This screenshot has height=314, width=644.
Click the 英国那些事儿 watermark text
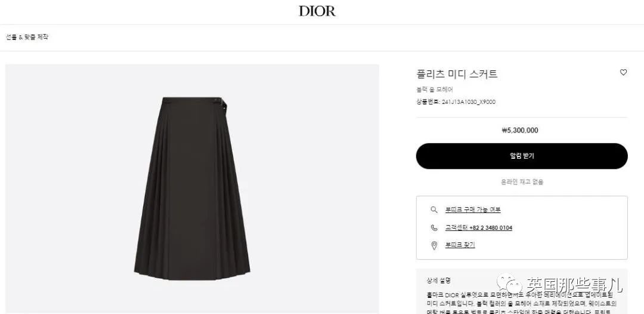tap(575, 284)
